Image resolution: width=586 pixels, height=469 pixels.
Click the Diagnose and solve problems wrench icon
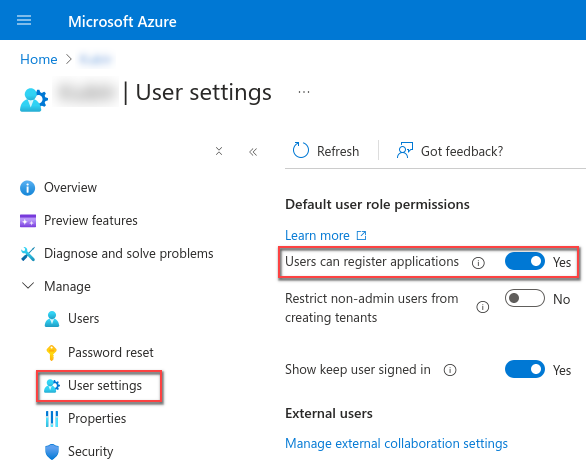pyautogui.click(x=28, y=254)
